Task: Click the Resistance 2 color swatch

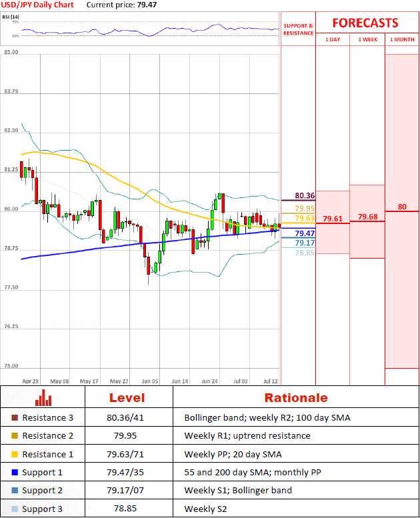Action: coord(15,436)
